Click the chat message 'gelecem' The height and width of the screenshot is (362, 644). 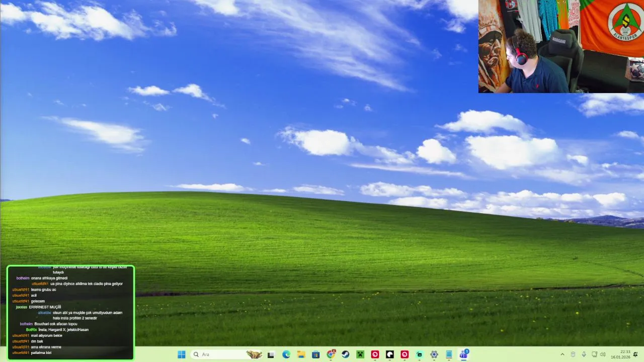[38, 301]
